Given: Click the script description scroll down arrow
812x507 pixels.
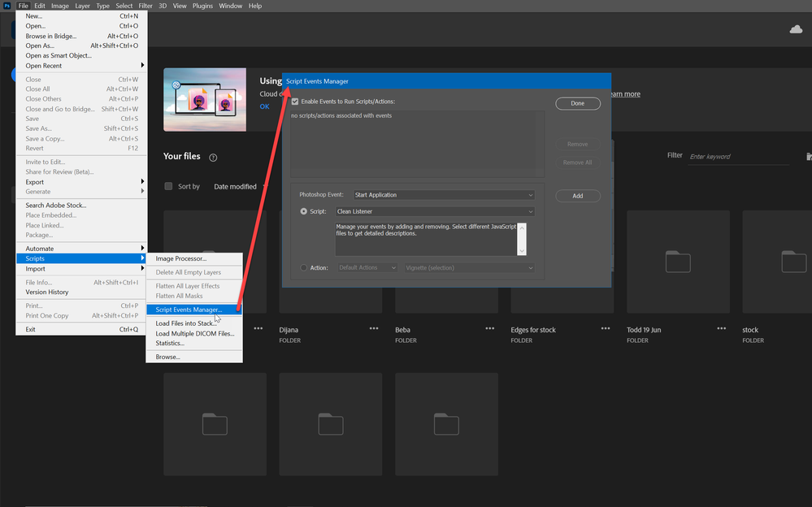Looking at the screenshot, I should (x=522, y=250).
